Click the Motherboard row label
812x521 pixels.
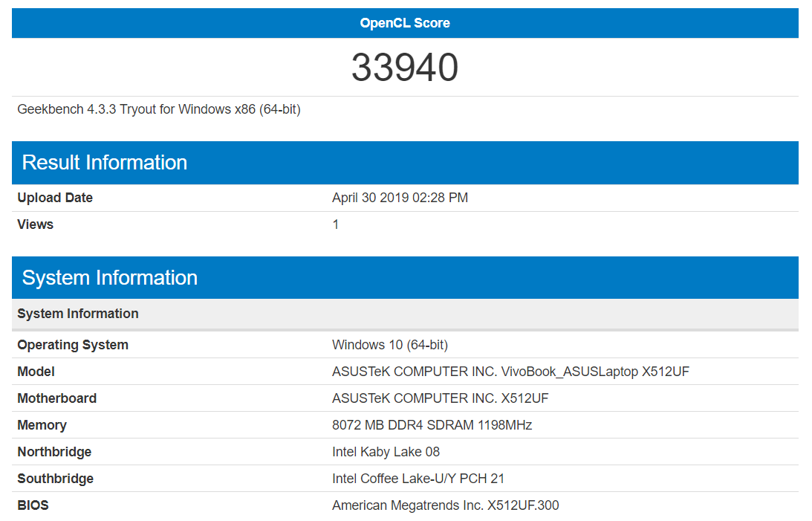[57, 398]
